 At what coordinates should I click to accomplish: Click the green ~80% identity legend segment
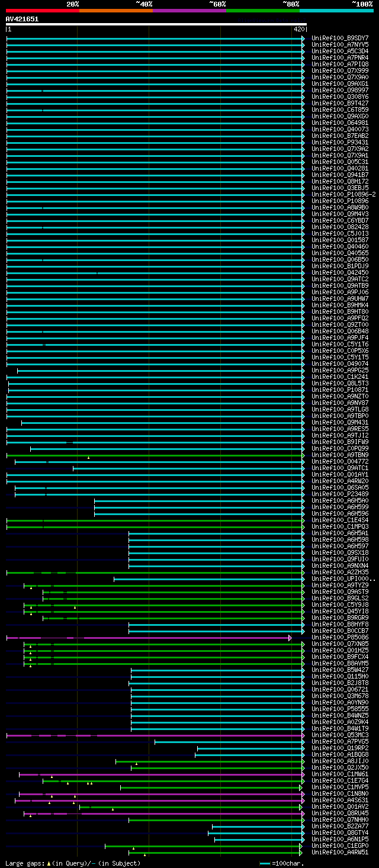point(262,10)
